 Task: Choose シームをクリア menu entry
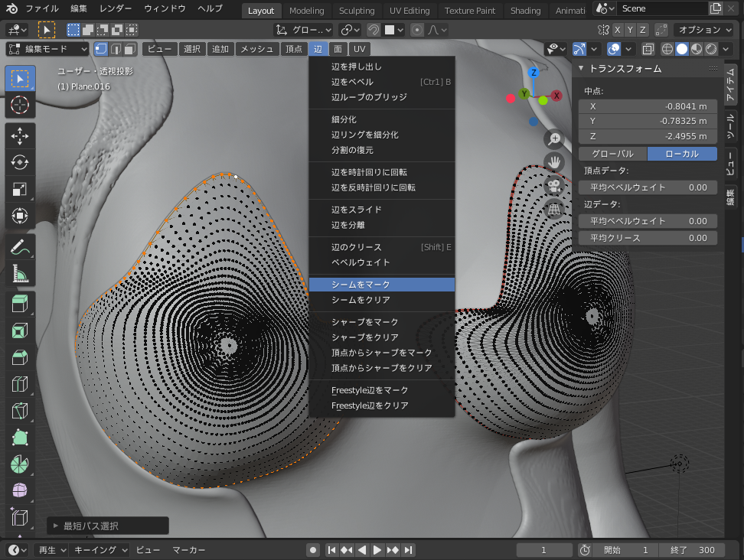click(382, 300)
